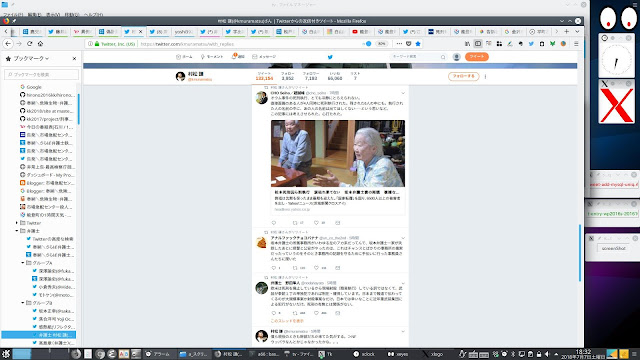Viewport: 640px width, 360px height.
Task: View フォロー 3,852 following count
Action: pos(287,76)
